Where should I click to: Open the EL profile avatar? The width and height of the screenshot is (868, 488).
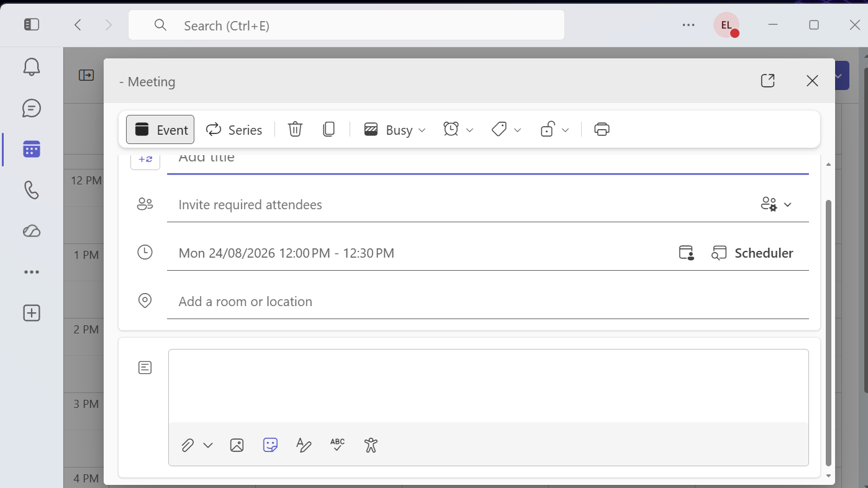[x=726, y=25]
